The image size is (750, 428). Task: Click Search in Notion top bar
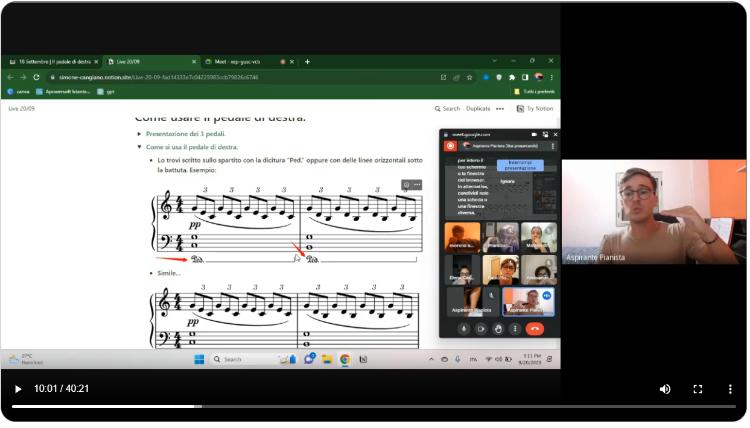(x=447, y=108)
